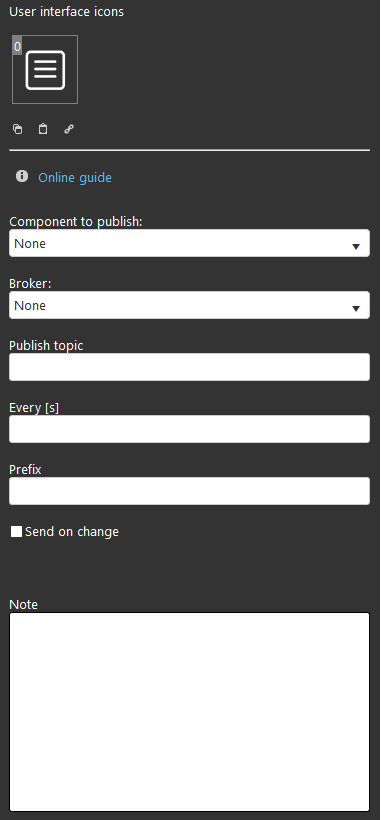
Task: Click the Component to publish label
Action: point(76,222)
